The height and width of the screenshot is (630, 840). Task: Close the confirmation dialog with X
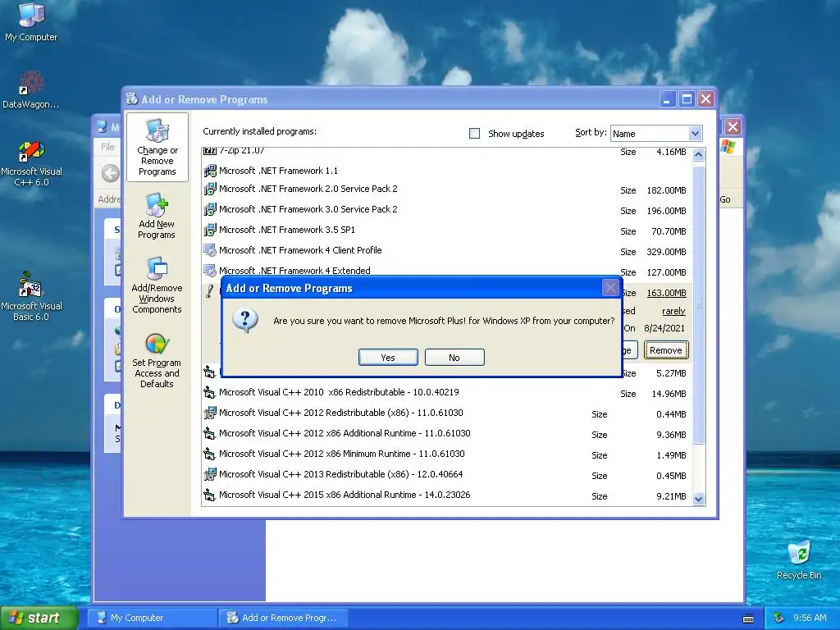coord(610,288)
